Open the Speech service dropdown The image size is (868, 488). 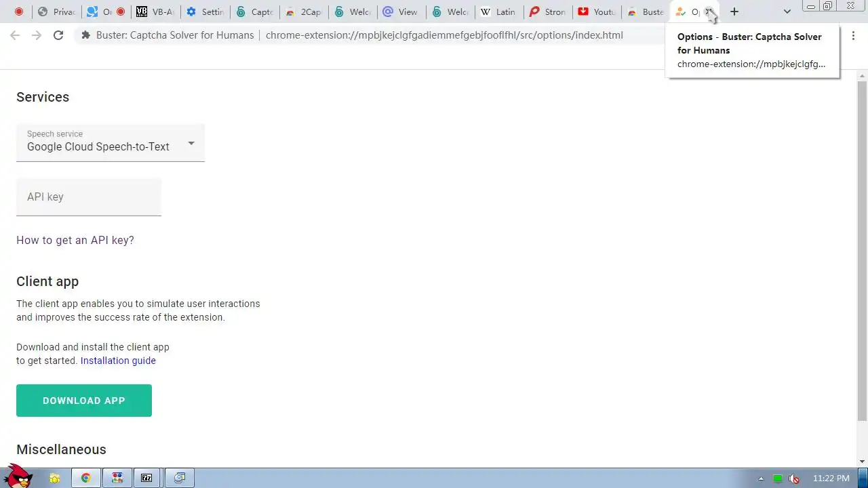coord(111,142)
